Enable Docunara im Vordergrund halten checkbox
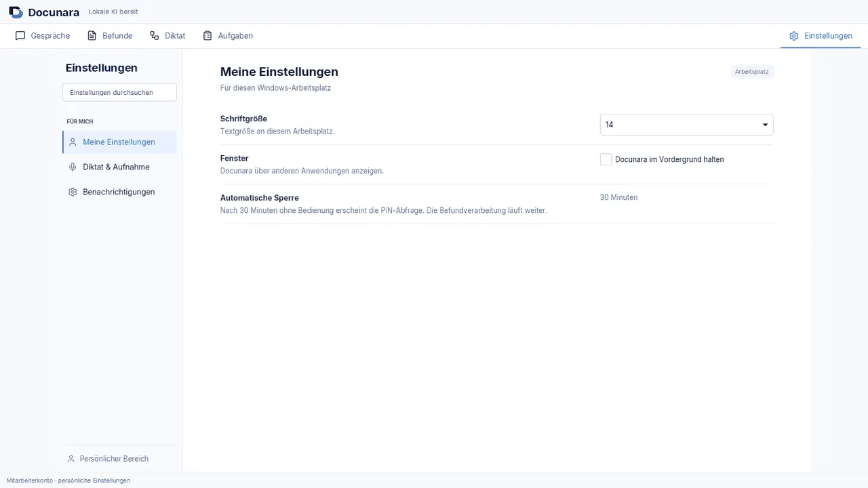Viewport: 868px width, 488px height. coord(606,159)
